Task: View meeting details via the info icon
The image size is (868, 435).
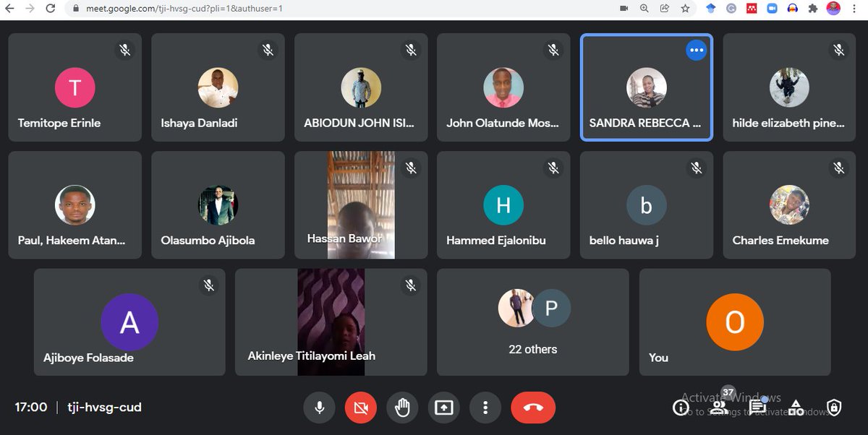Action: tap(681, 408)
